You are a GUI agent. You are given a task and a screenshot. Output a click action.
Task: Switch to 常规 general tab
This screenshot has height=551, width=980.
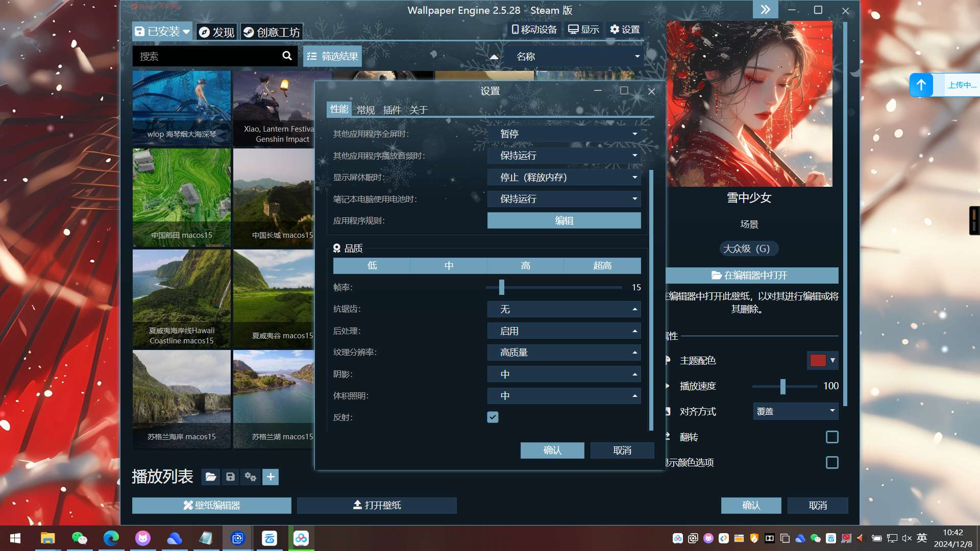pos(365,110)
